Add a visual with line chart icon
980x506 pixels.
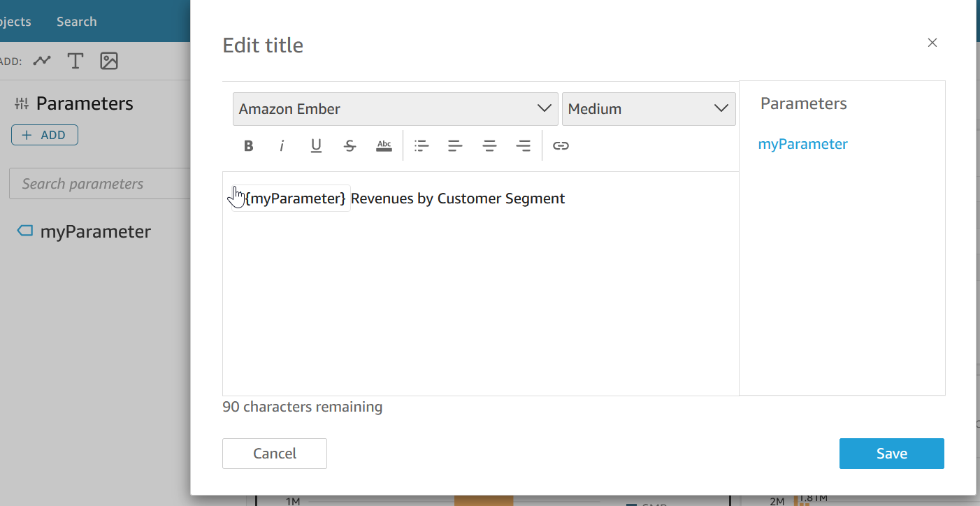pos(42,61)
